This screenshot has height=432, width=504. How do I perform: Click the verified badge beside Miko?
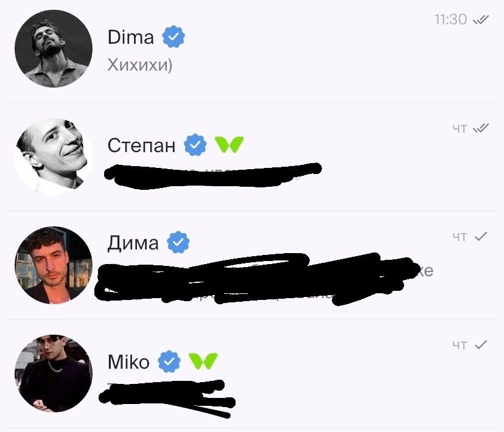(169, 361)
